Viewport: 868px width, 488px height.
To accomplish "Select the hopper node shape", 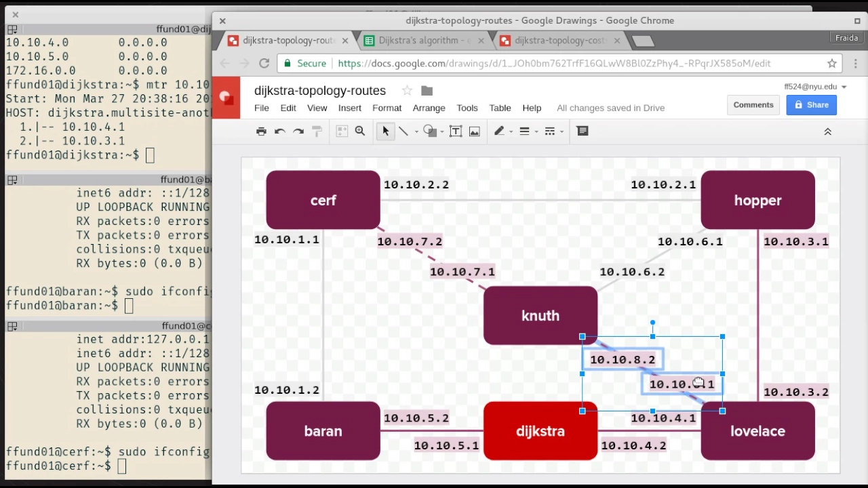I will tap(757, 200).
